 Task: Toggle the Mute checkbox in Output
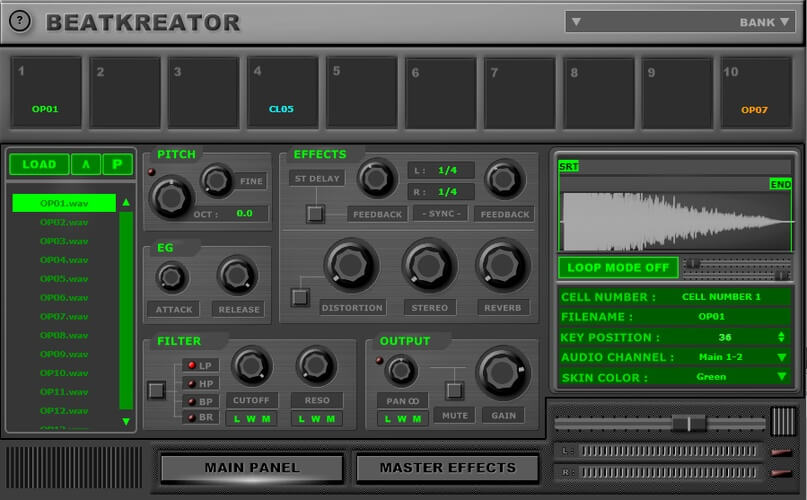point(454,390)
